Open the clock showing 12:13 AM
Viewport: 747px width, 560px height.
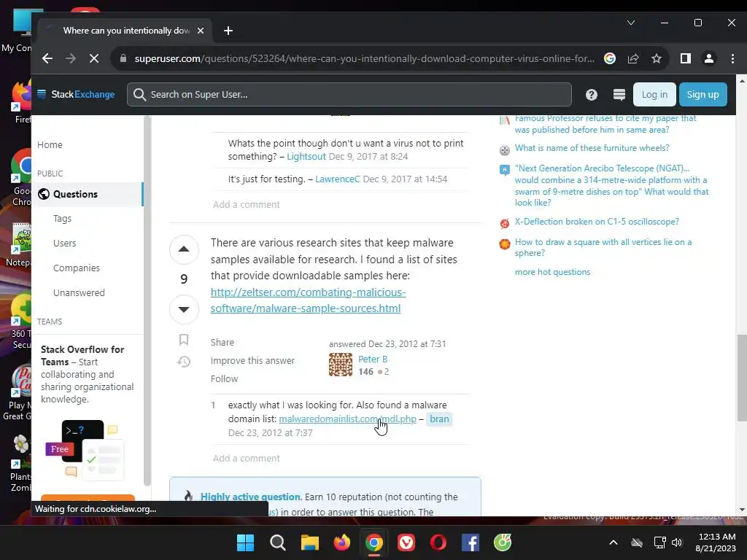coord(716,542)
